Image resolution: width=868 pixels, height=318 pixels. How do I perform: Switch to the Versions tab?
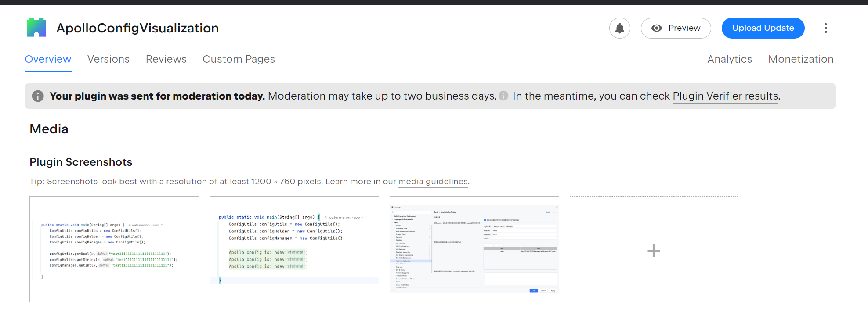108,59
